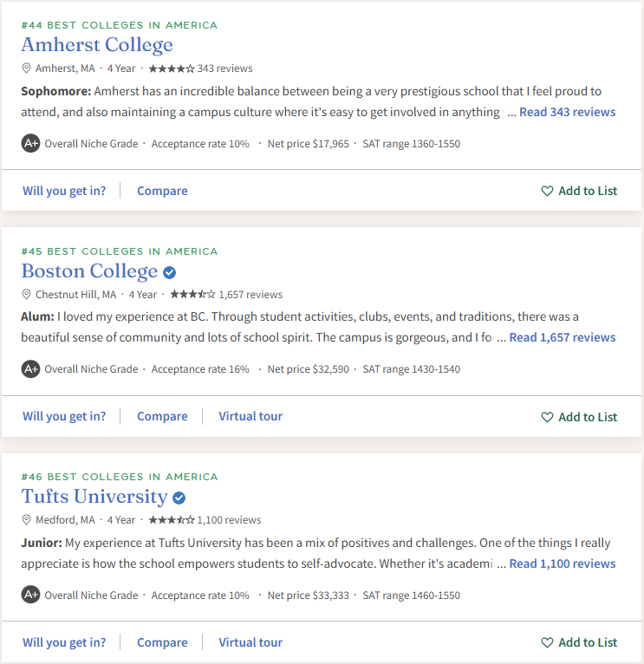Screen dimensions: 644x664
Task: Add Tufts University to your list
Action: pos(579,642)
